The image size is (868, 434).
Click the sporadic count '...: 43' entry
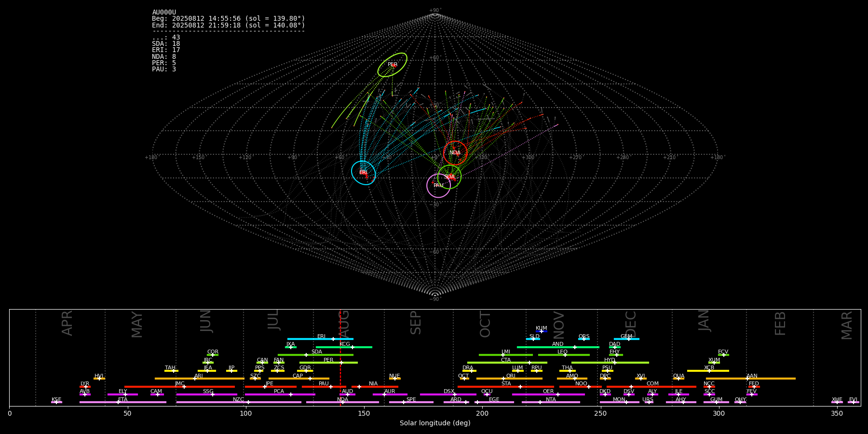[166, 38]
